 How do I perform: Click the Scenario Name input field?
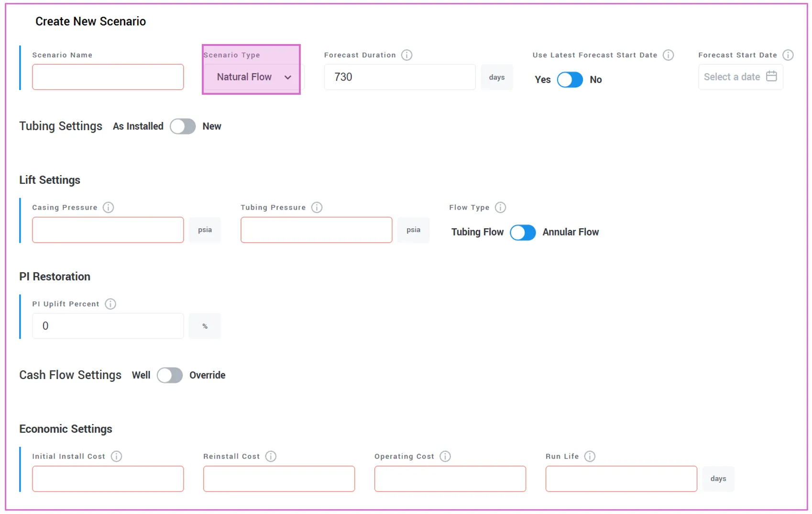tap(108, 77)
